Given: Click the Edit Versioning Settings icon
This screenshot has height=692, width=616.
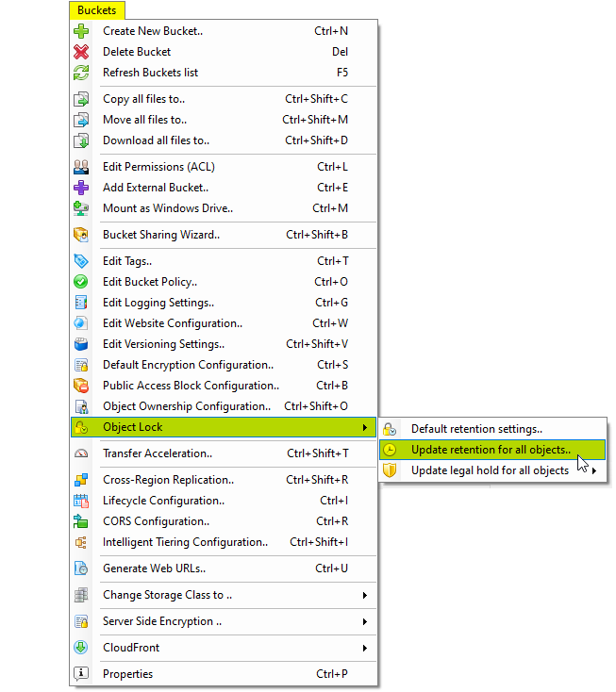Looking at the screenshot, I should tap(81, 344).
